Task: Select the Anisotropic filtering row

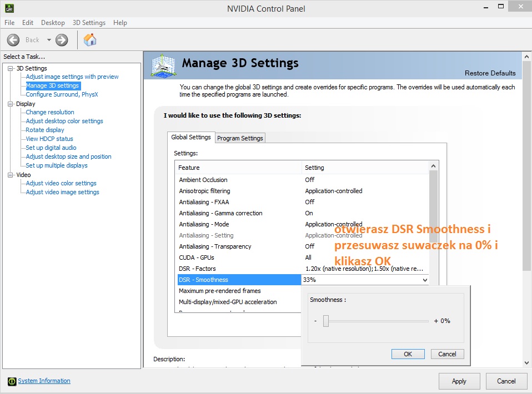Action: point(303,191)
